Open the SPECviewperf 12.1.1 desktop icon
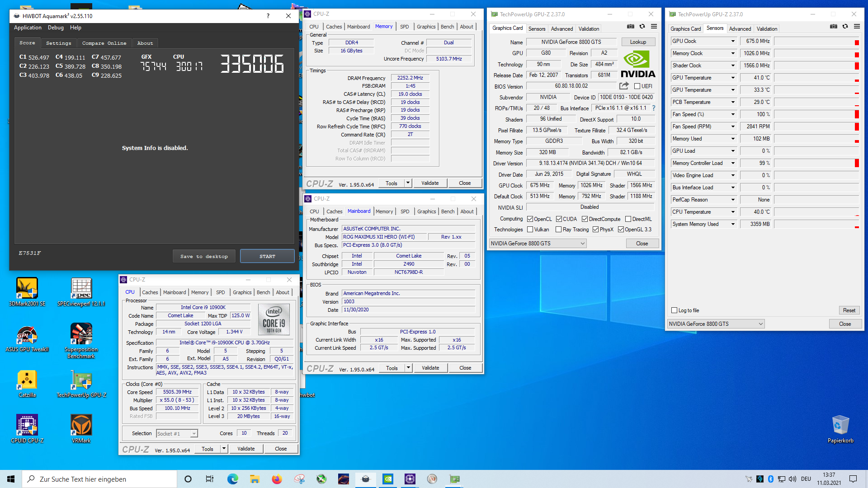The image size is (868, 488). coord(81,292)
